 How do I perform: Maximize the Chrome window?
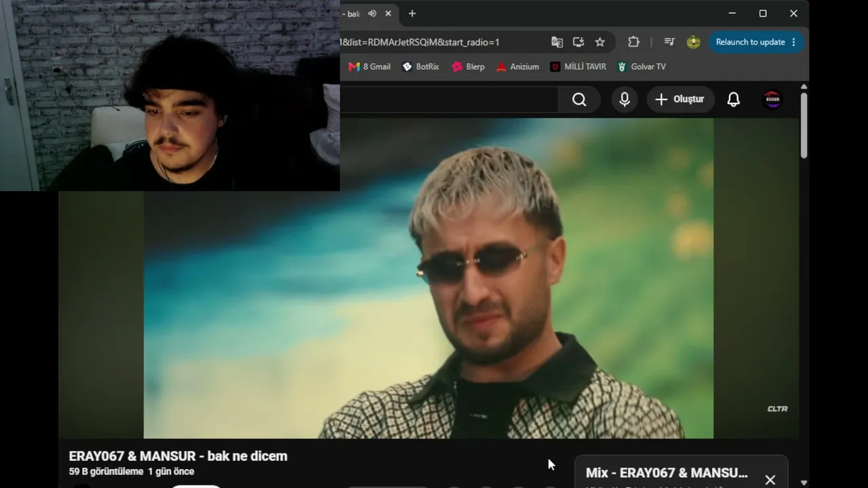click(x=763, y=14)
